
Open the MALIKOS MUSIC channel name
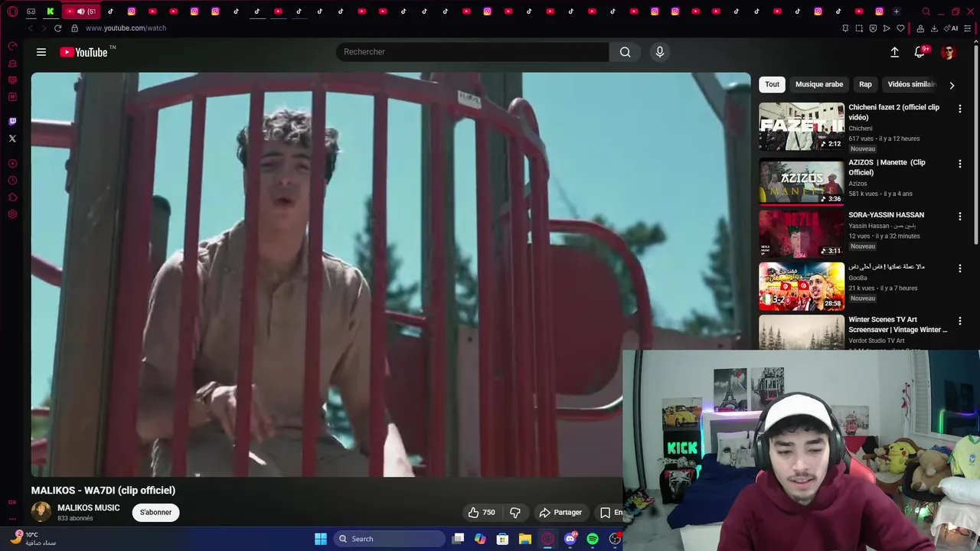click(89, 508)
